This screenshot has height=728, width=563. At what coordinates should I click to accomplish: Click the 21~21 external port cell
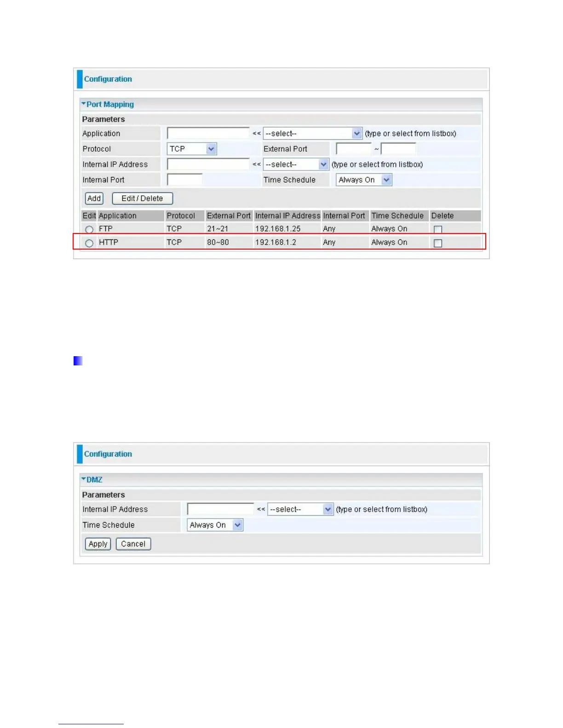pyautogui.click(x=218, y=229)
